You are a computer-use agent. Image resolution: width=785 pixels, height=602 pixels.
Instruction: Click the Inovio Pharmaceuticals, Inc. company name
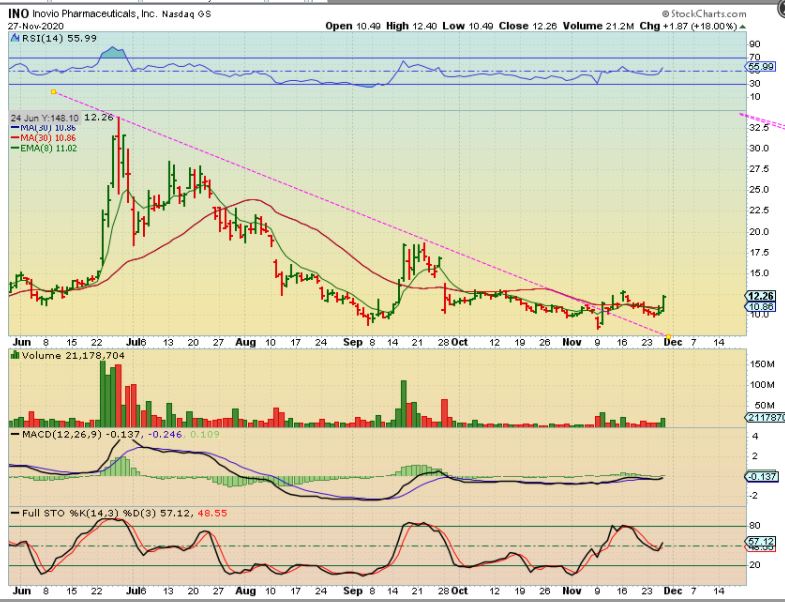tap(95, 14)
